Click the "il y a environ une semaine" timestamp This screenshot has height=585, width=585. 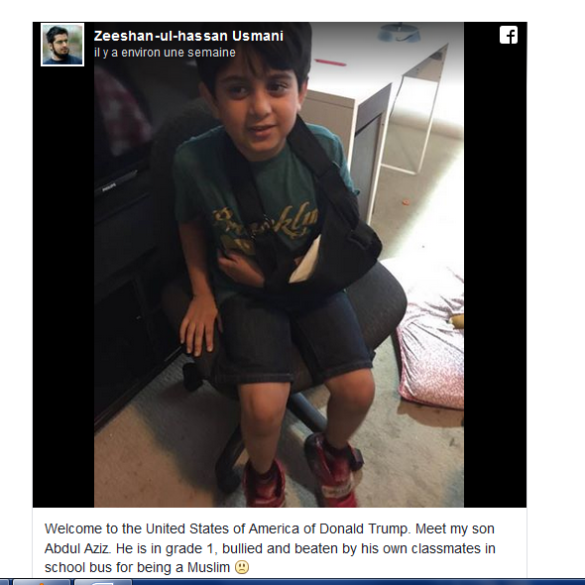(165, 53)
